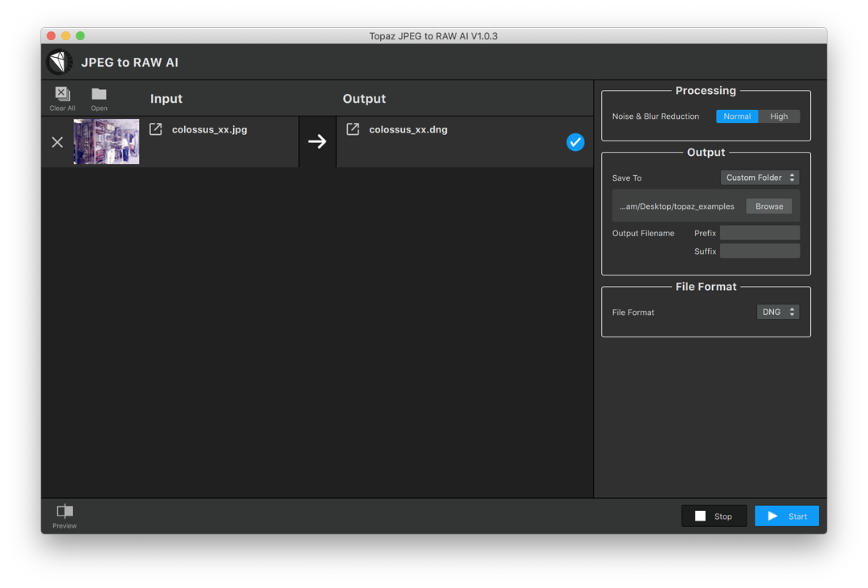Click the colossus_xx.dng file name

[x=408, y=129]
